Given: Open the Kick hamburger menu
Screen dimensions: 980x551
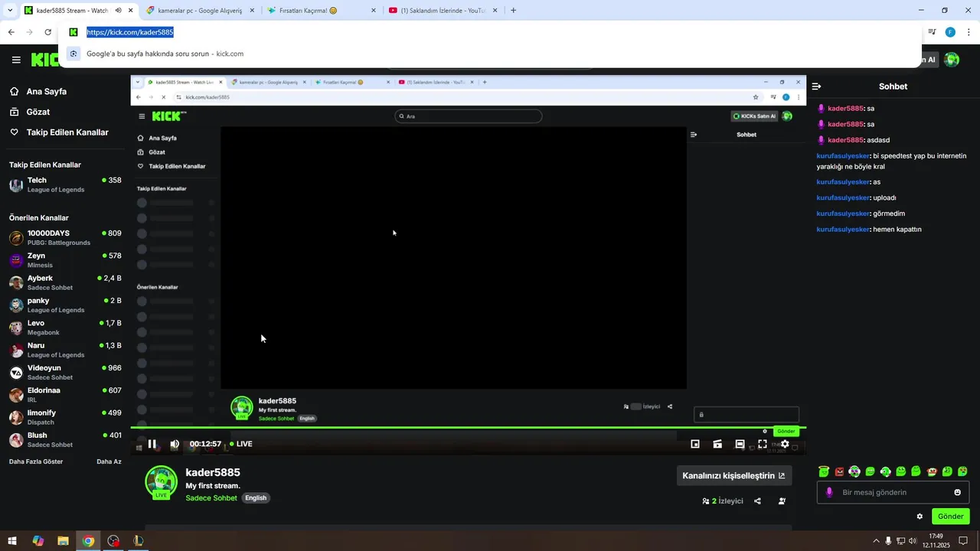Looking at the screenshot, I should point(16,60).
